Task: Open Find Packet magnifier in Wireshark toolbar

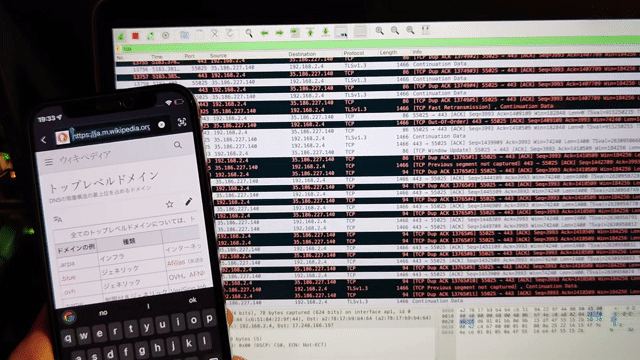Action: (x=249, y=33)
